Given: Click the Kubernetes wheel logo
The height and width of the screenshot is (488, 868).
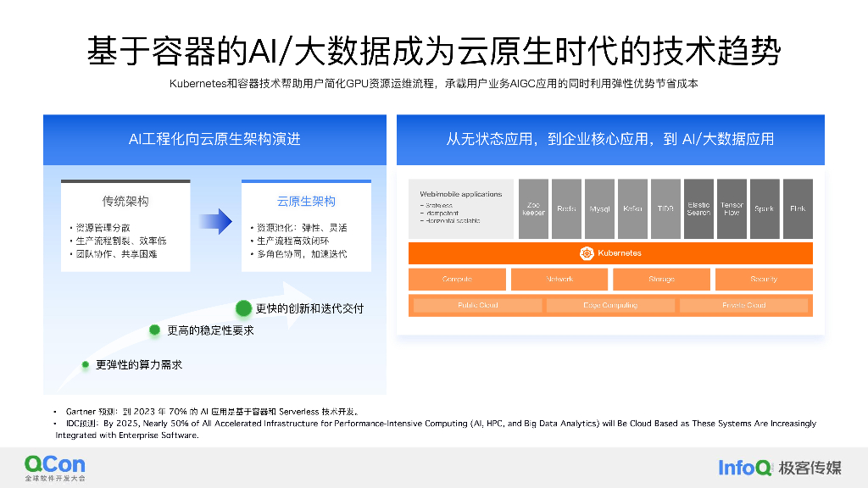Looking at the screenshot, I should (x=587, y=252).
